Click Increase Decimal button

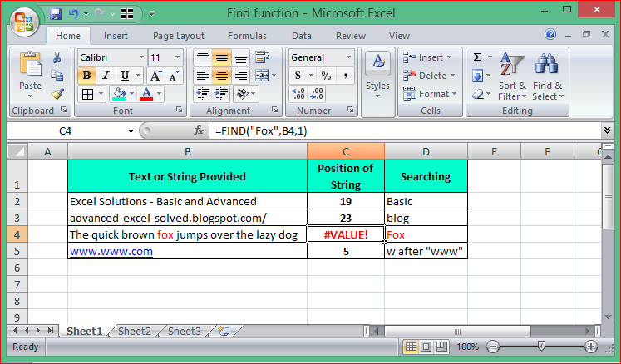point(298,94)
